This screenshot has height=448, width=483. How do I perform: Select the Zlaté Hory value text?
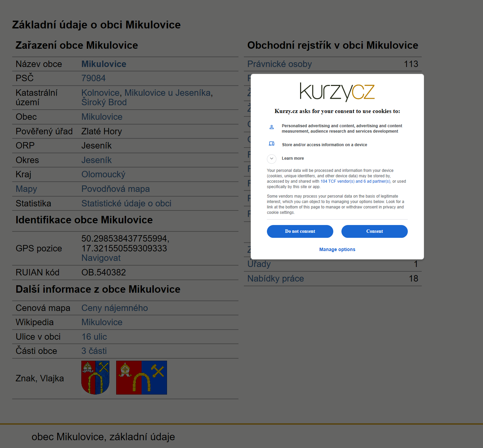point(102,131)
